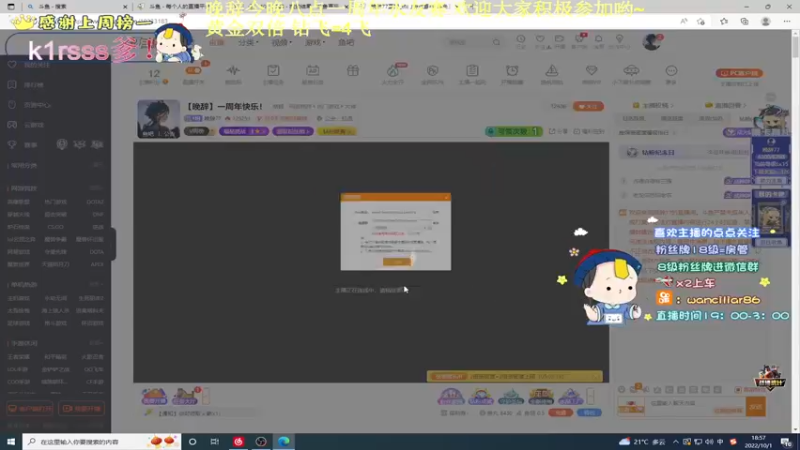Open the waveform activity icon
The width and height of the screenshot is (800, 450).
[x=233, y=70]
